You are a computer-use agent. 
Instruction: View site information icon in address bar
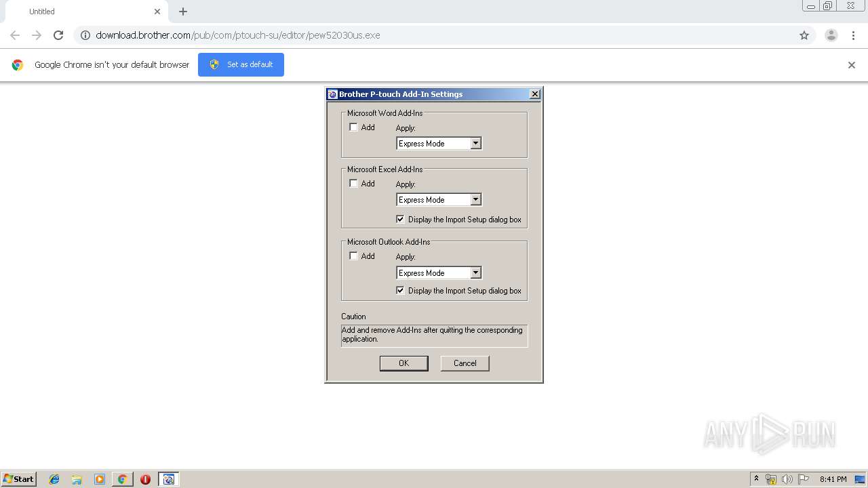click(85, 35)
